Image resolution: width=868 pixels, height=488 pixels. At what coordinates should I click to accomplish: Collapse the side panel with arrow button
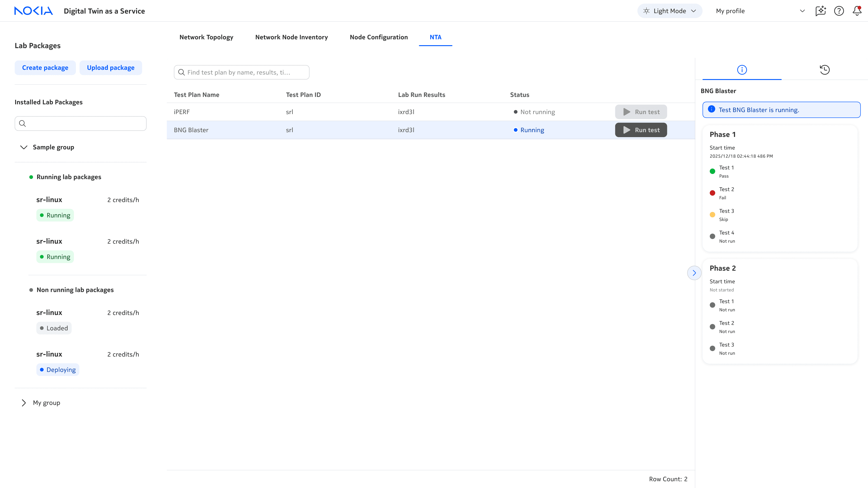click(x=694, y=273)
